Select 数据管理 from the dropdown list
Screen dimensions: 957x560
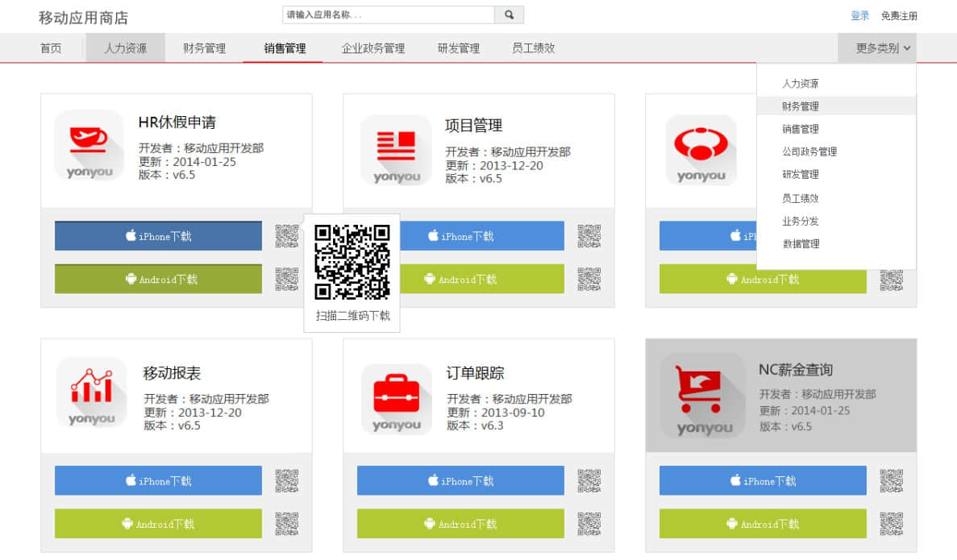click(x=801, y=244)
